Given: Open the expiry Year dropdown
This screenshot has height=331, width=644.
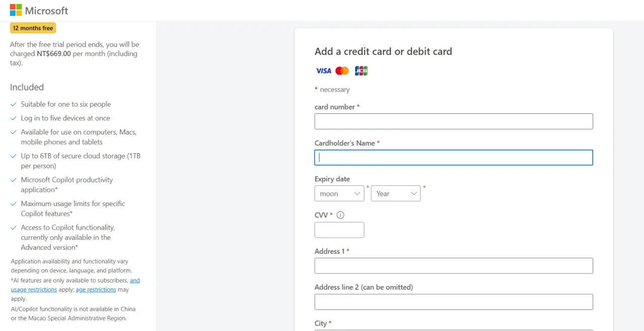Looking at the screenshot, I should point(395,193).
